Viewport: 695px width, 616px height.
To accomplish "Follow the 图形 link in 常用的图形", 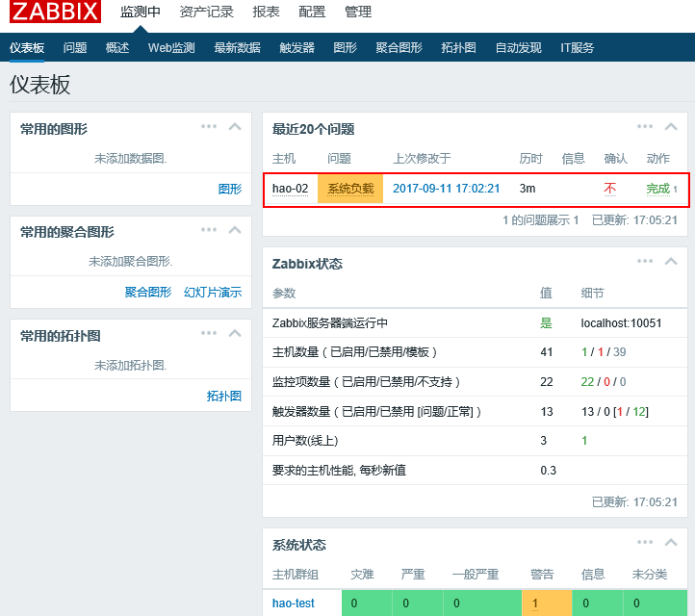I will coord(230,190).
